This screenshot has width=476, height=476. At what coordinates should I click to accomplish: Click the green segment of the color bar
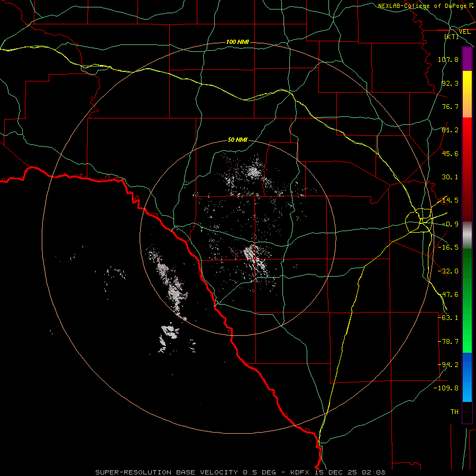tap(467, 300)
